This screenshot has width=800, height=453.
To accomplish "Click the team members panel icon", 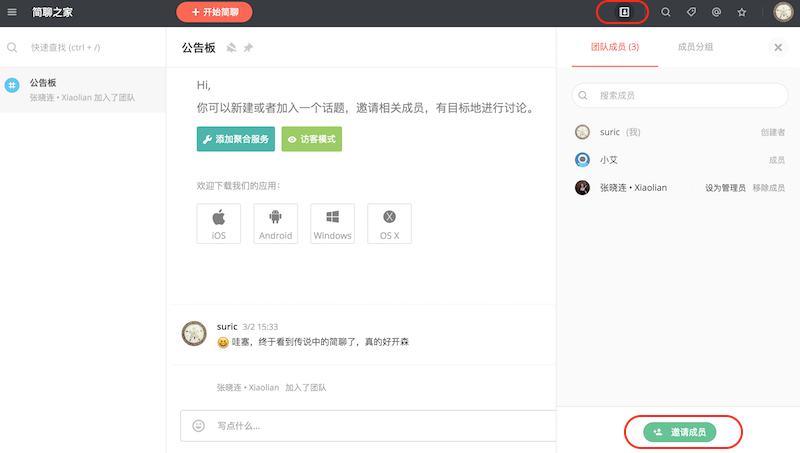I will coord(622,12).
